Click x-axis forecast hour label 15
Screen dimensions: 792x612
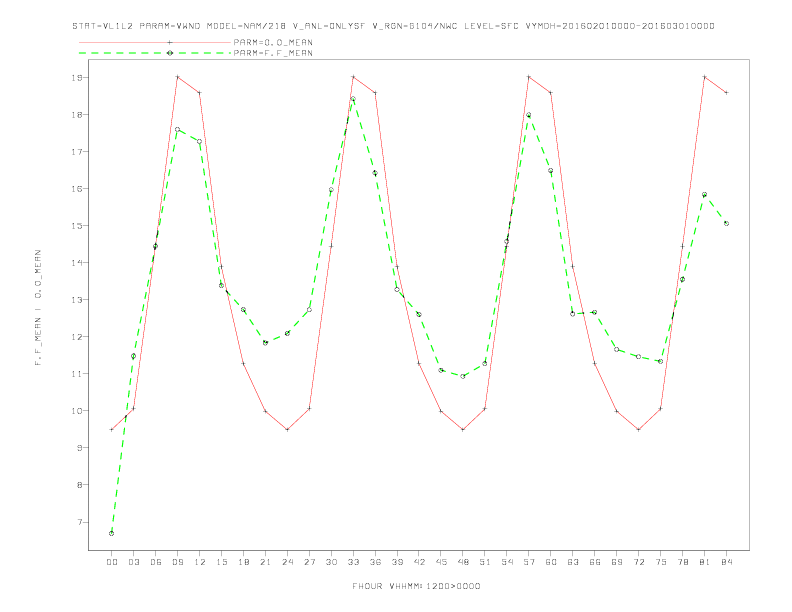point(221,562)
